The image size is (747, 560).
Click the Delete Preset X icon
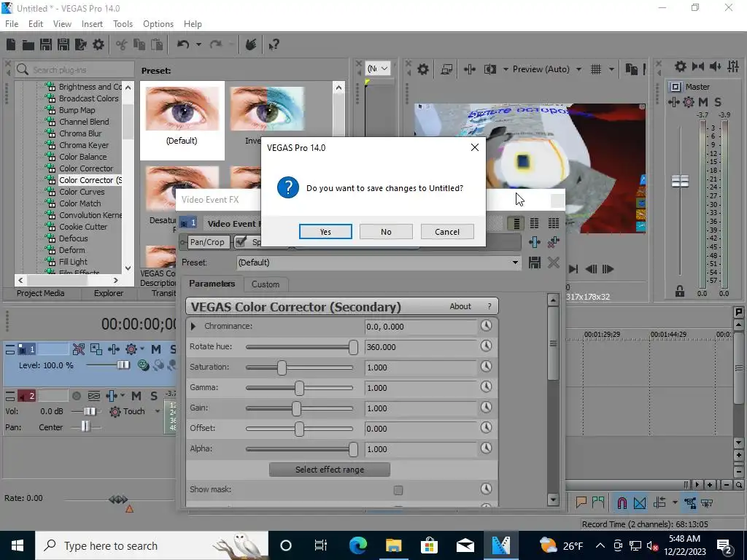pyautogui.click(x=553, y=262)
